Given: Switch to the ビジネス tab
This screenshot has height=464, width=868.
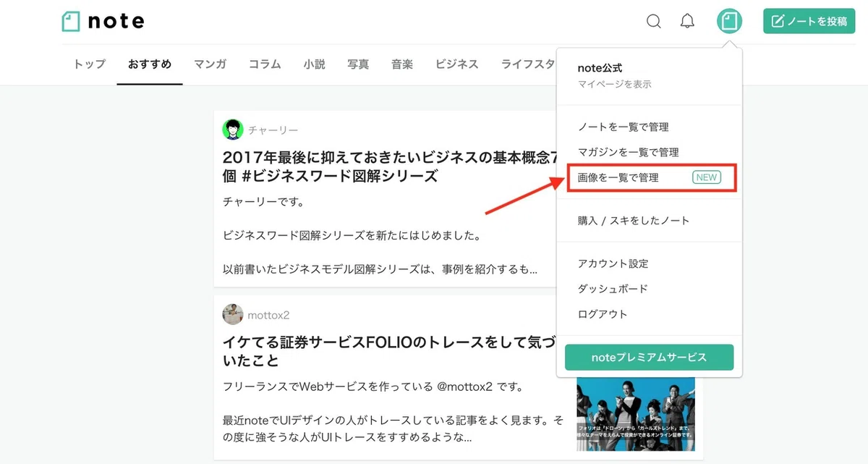Looking at the screenshot, I should [x=457, y=64].
